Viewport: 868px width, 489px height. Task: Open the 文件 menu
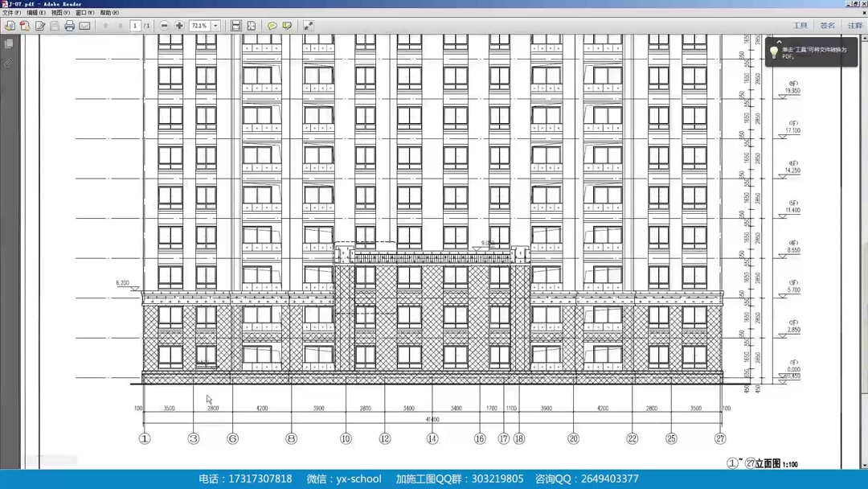(x=11, y=12)
